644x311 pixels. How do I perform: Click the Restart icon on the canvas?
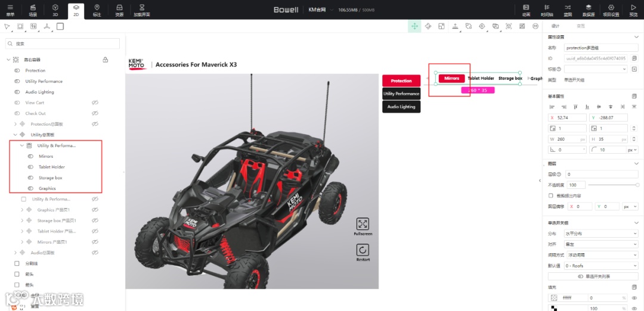coord(363,250)
